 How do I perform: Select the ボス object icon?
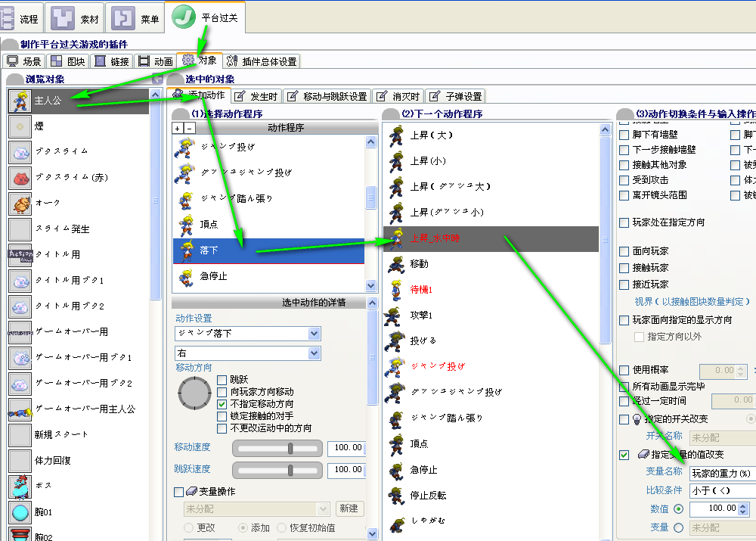(20, 486)
